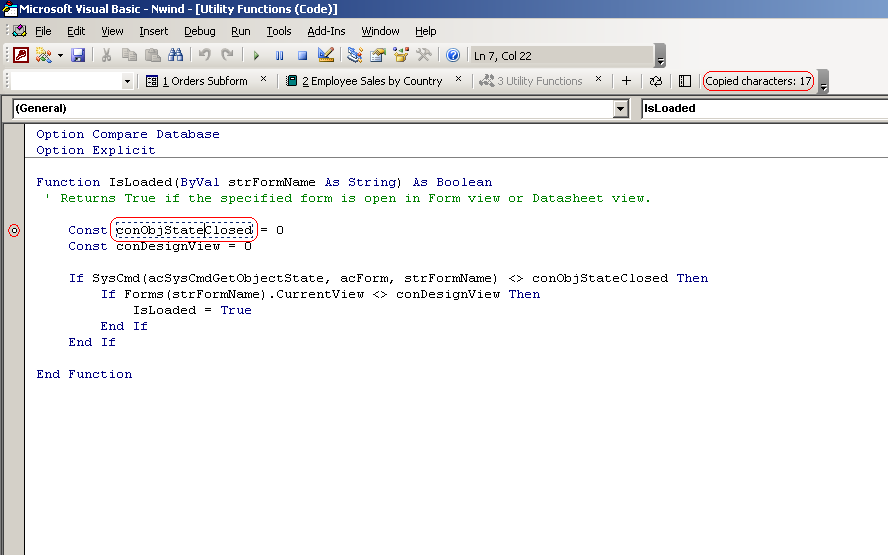The image size is (888, 555).
Task: Click the refresh arrows icon beside plus
Action: pyautogui.click(x=656, y=81)
